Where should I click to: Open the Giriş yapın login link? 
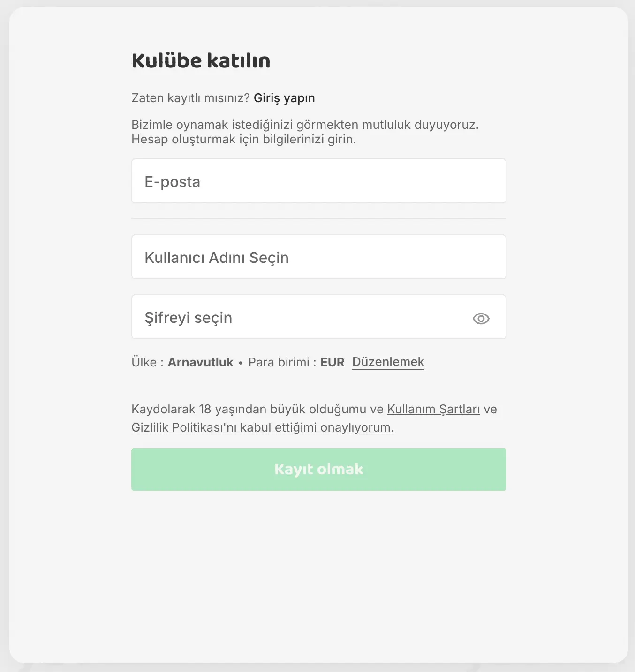pyautogui.click(x=284, y=98)
